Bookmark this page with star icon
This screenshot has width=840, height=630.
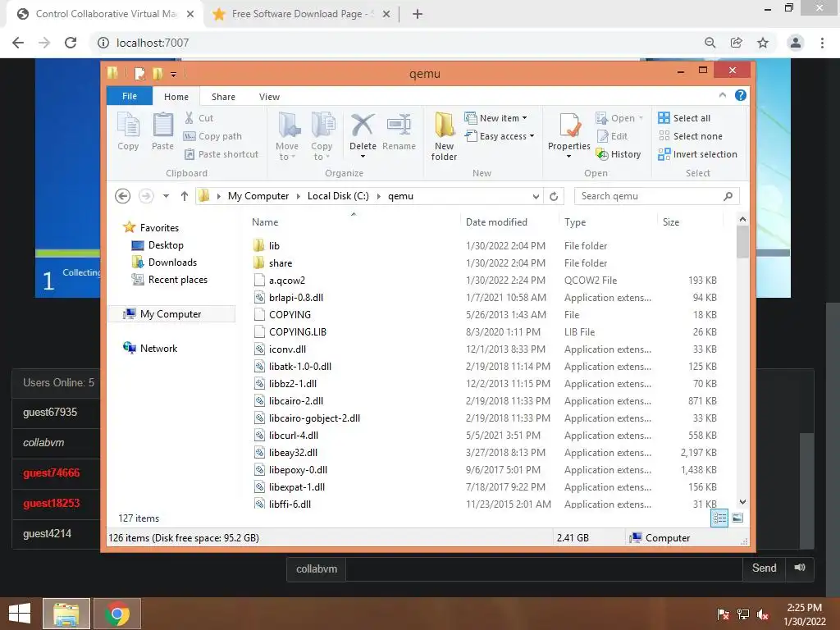pos(763,43)
